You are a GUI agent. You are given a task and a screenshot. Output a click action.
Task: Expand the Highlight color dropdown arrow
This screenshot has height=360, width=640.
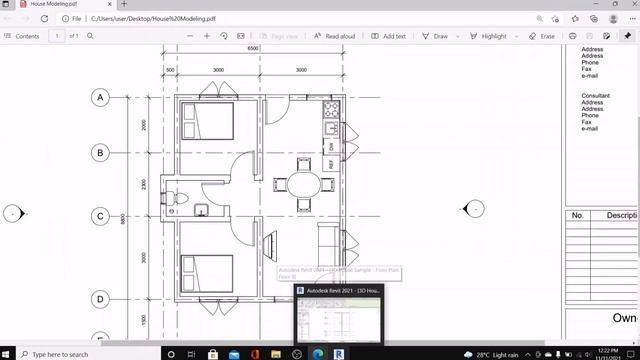[x=517, y=36]
